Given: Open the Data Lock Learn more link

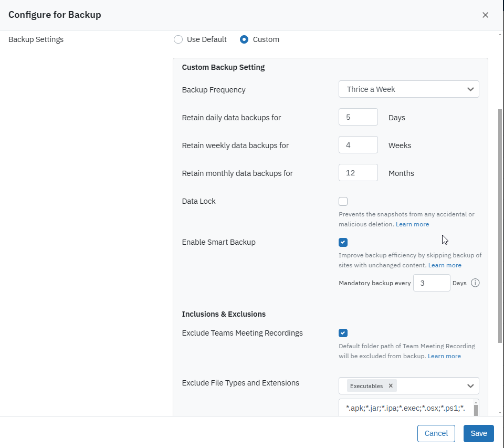Looking at the screenshot, I should pos(412,224).
